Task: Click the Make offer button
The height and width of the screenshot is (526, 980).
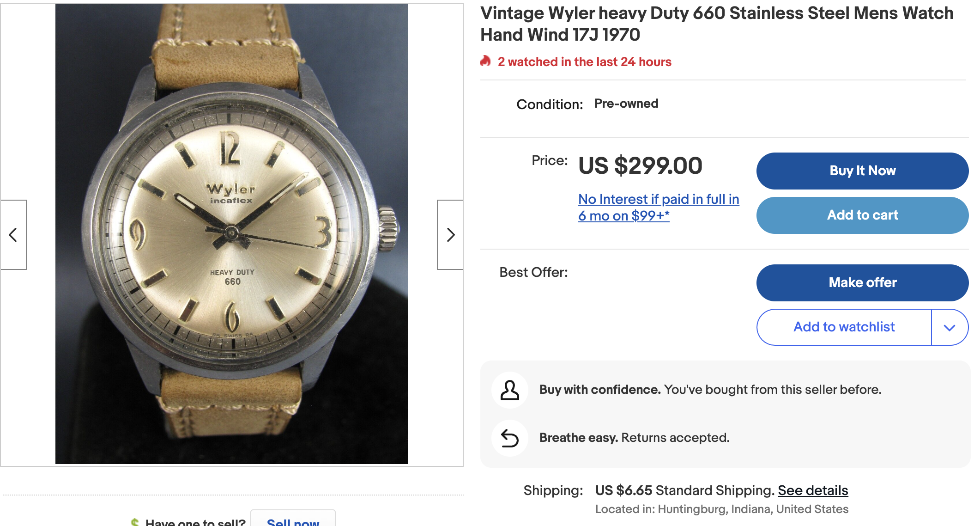Action: [x=862, y=283]
